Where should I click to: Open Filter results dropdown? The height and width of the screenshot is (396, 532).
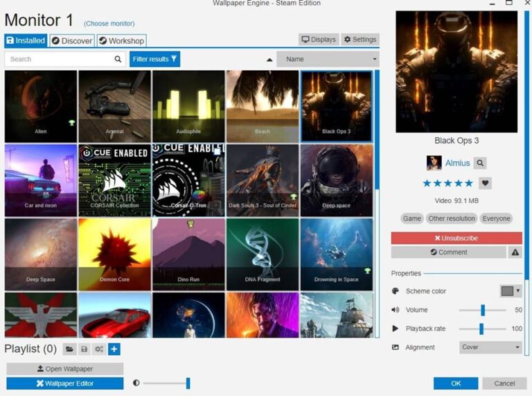[154, 59]
